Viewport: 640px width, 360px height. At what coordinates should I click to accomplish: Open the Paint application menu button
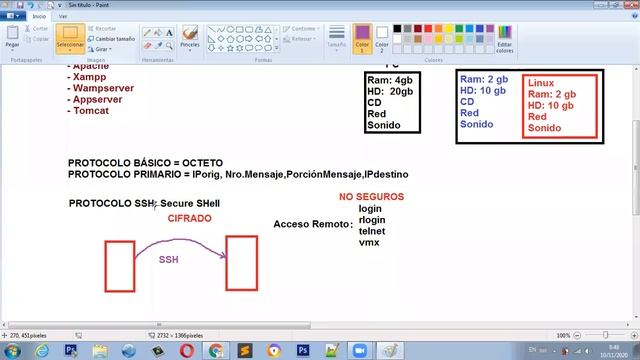click(x=13, y=16)
